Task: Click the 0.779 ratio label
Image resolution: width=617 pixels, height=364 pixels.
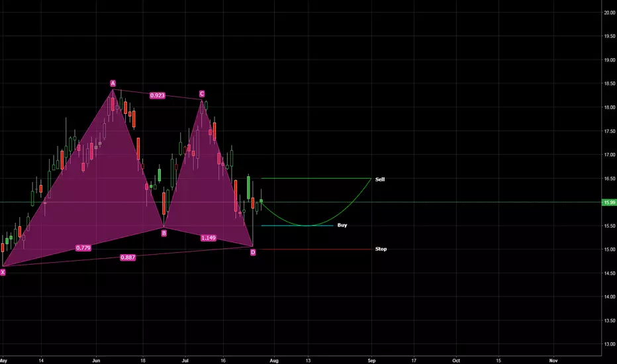Action: 83,248
